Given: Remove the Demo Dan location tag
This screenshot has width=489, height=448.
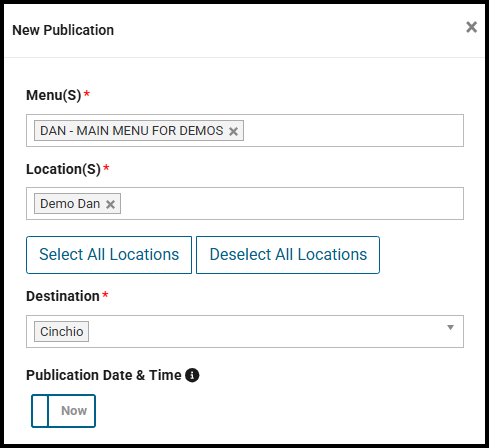Looking at the screenshot, I should [x=110, y=204].
